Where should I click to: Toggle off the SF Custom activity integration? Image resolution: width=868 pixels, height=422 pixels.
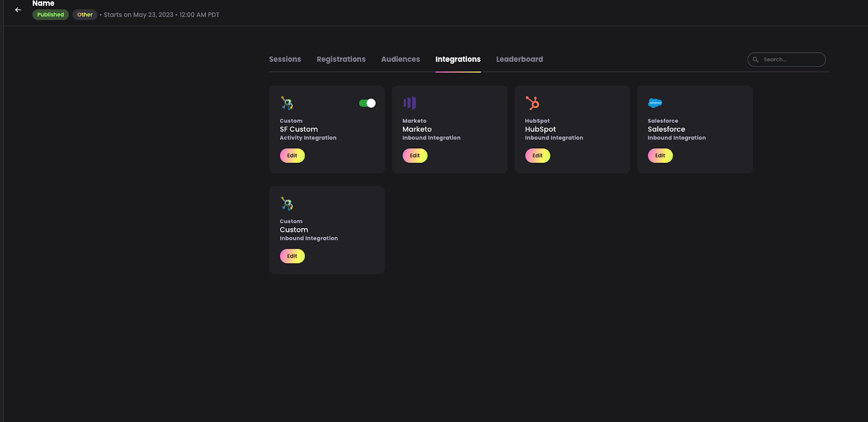(x=367, y=103)
